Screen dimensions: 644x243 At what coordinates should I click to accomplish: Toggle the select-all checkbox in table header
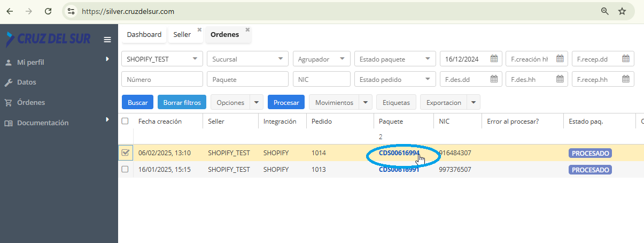tap(125, 121)
